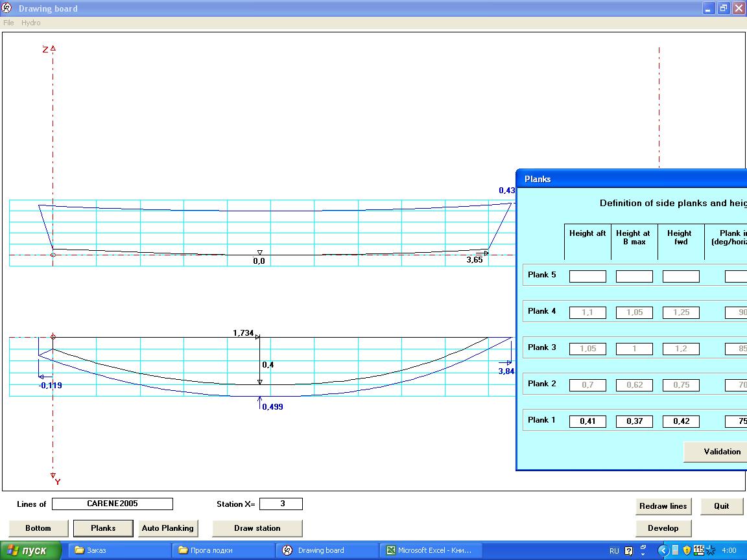Click the Redraw lines button
Viewport: 747px width, 560px height.
pos(663,506)
